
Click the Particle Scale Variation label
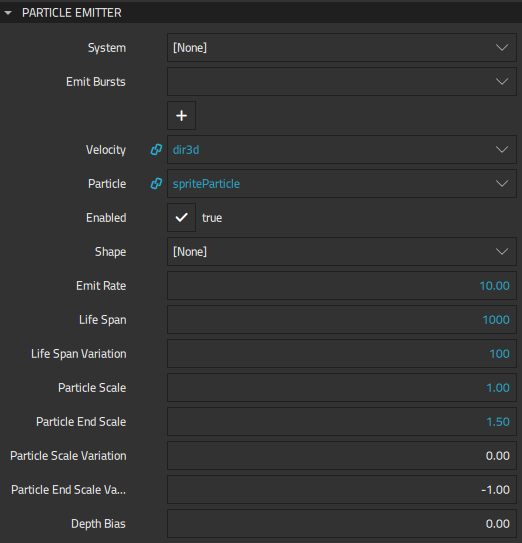click(x=68, y=455)
